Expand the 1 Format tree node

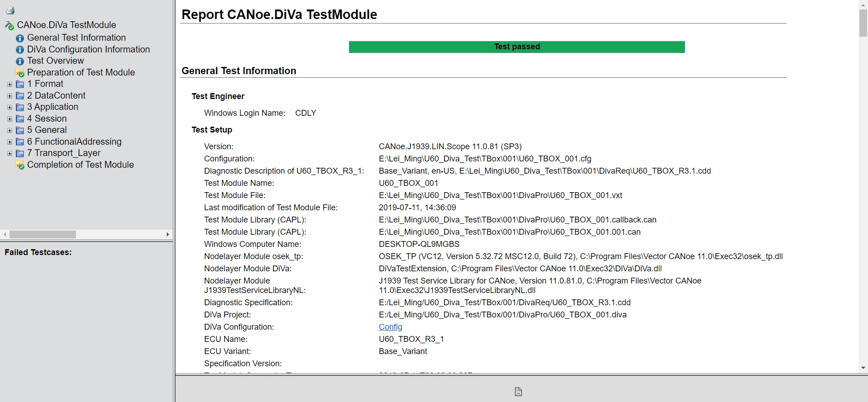[9, 84]
